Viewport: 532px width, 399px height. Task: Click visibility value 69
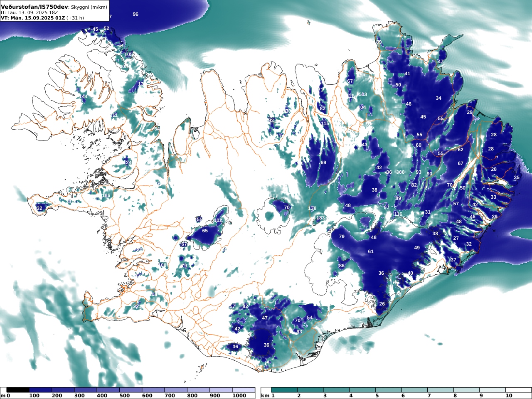coord(323,163)
